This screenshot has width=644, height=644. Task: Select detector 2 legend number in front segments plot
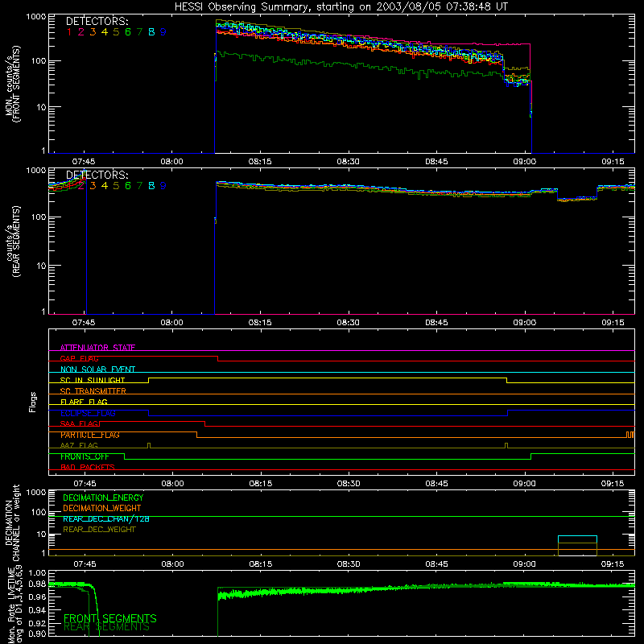pos(81,32)
